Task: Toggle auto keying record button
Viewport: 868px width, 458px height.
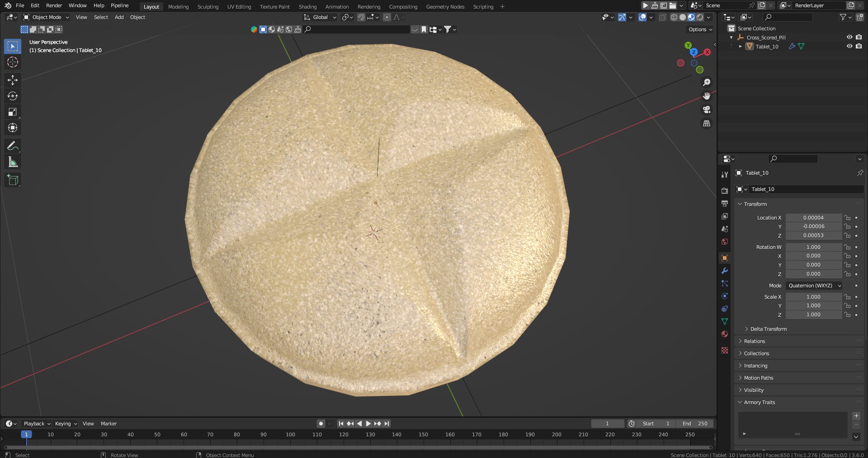Action: pos(321,424)
